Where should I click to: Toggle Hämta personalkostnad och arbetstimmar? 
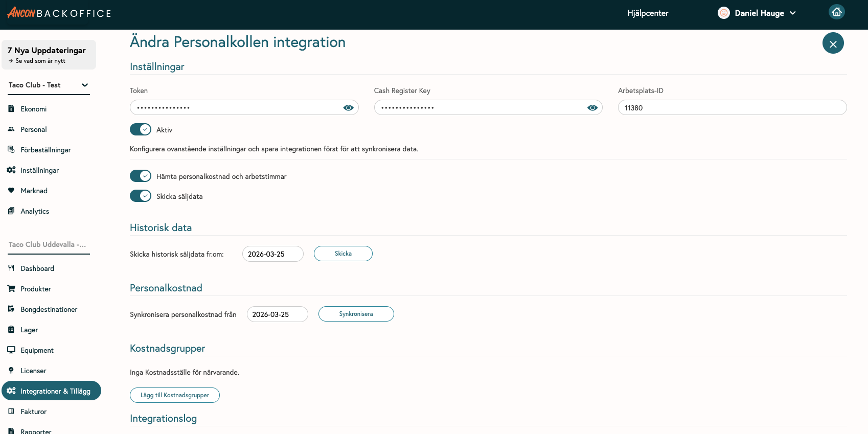[141, 176]
